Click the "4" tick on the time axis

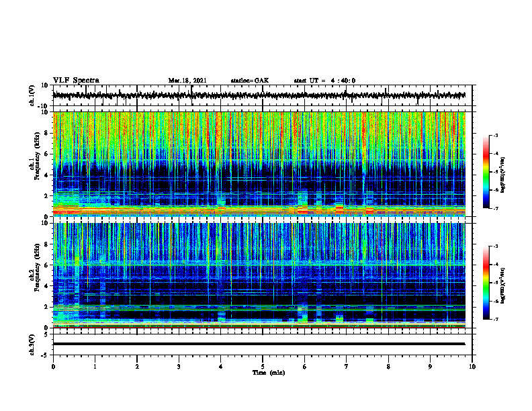tap(221, 367)
